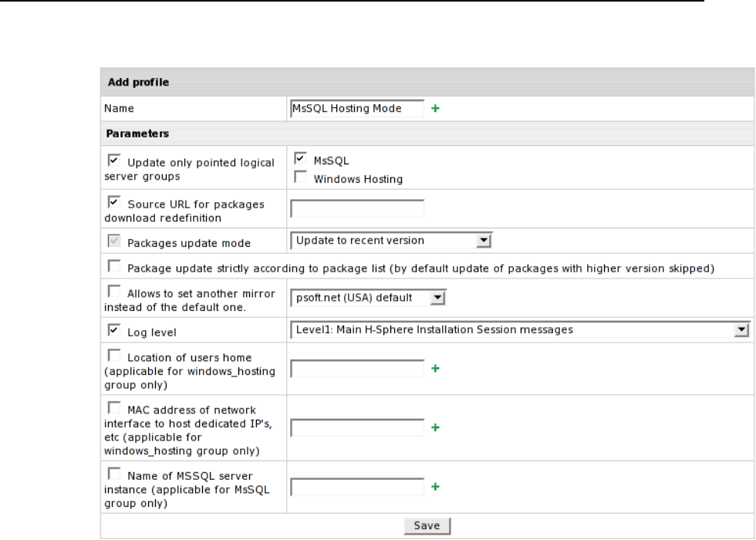756x540 pixels.
Task: Enable the Windows Hosting checkbox
Action: (300, 178)
